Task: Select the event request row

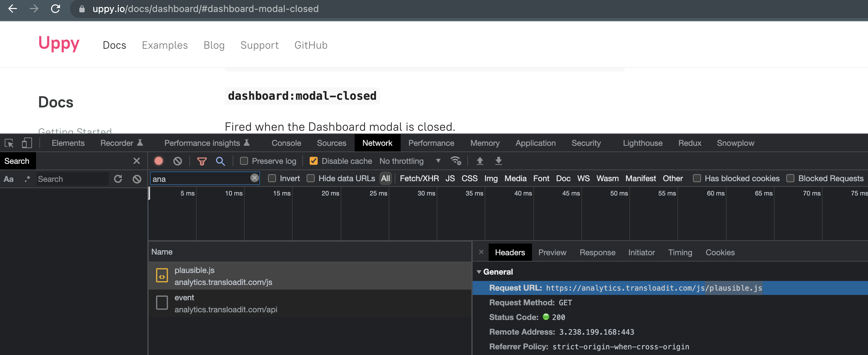Action: (x=236, y=303)
